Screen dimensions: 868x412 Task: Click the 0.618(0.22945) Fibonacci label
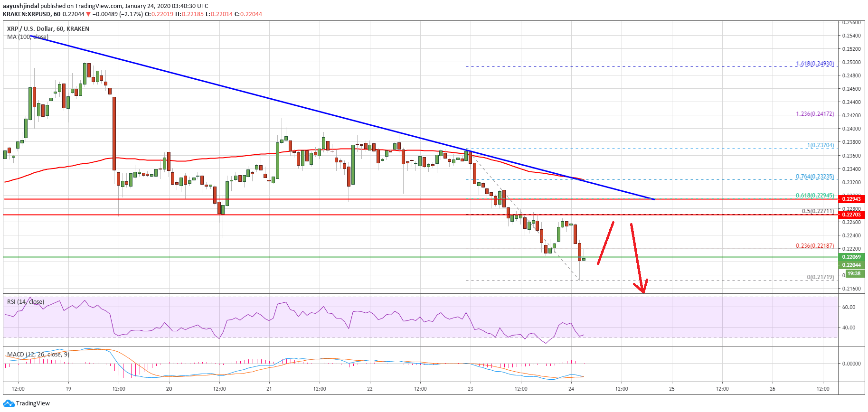coord(815,196)
